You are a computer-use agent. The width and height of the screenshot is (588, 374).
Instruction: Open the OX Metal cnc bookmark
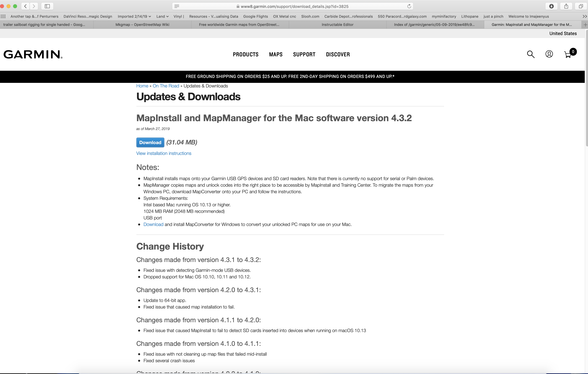coord(285,16)
